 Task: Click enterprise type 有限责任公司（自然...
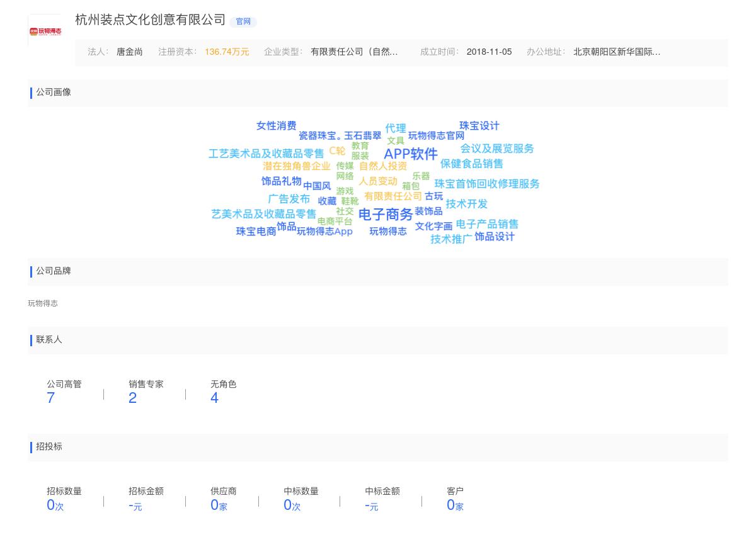[354, 52]
